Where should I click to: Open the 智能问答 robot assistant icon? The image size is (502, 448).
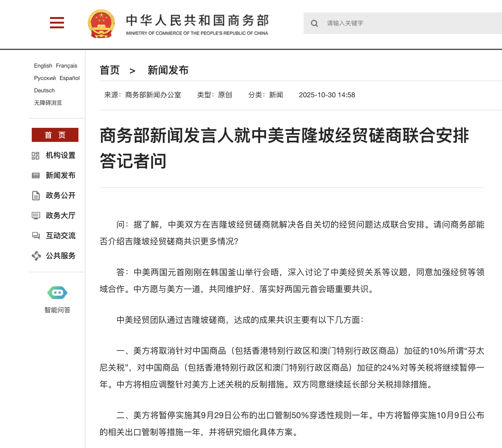click(58, 293)
